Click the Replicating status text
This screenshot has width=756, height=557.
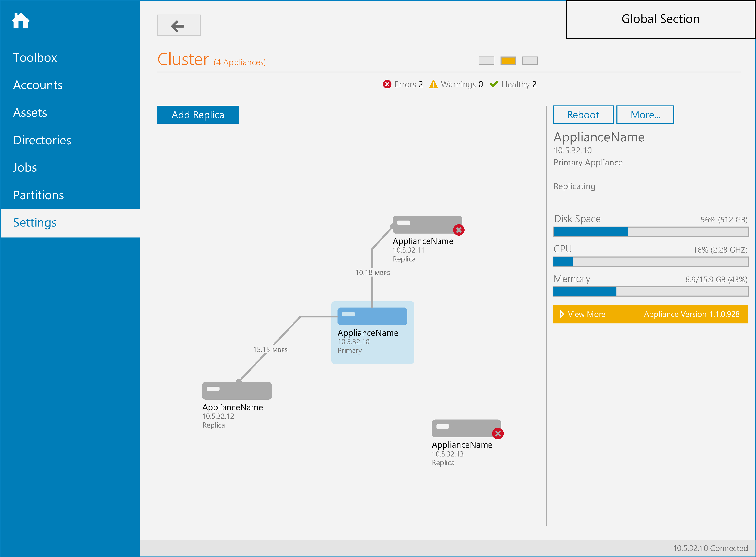point(574,186)
